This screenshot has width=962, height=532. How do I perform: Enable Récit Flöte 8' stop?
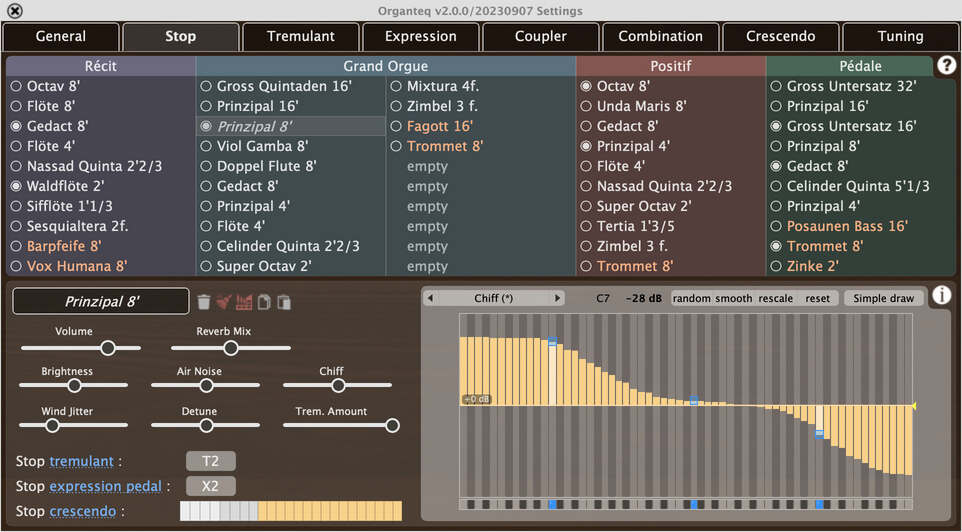[x=101, y=106]
